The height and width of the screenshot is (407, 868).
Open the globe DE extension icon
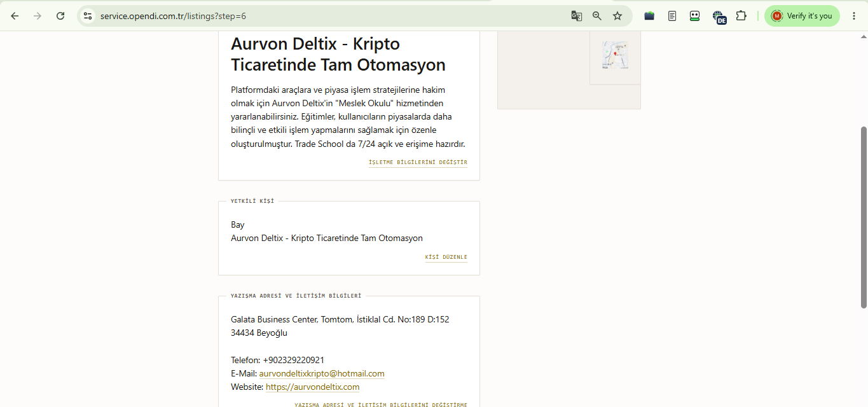(x=719, y=17)
